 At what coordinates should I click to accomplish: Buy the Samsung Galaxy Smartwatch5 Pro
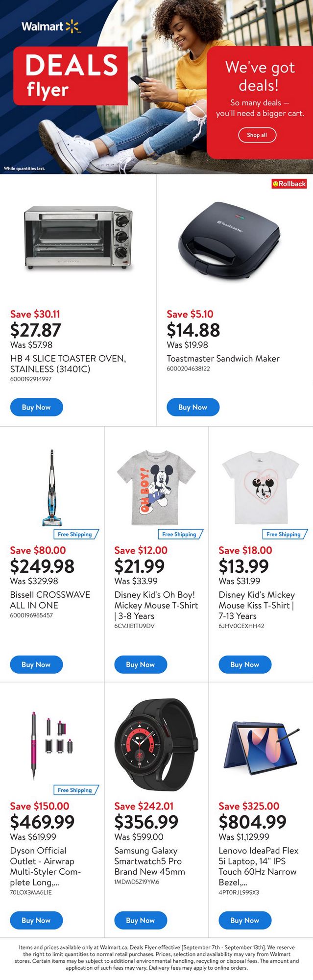(x=141, y=920)
